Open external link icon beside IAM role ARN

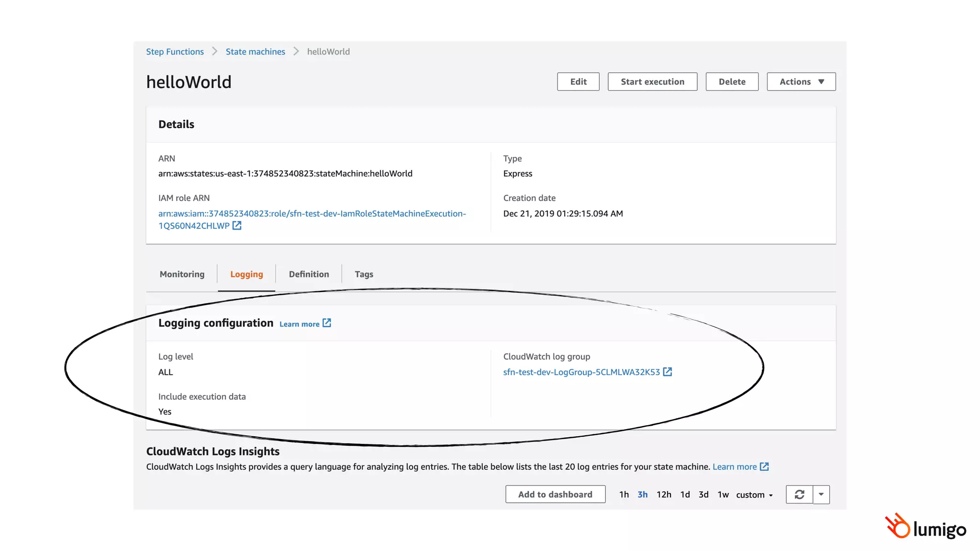pyautogui.click(x=237, y=226)
